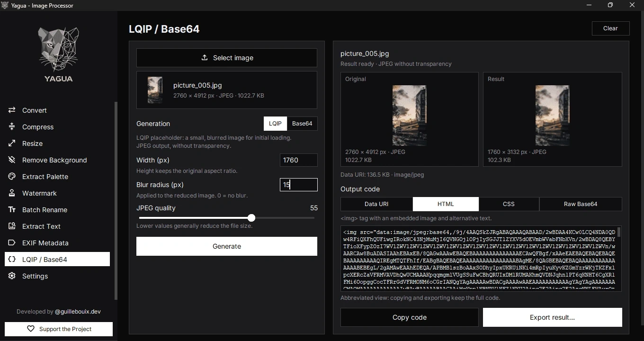Click the Batch Rename text icon

pyautogui.click(x=12, y=210)
